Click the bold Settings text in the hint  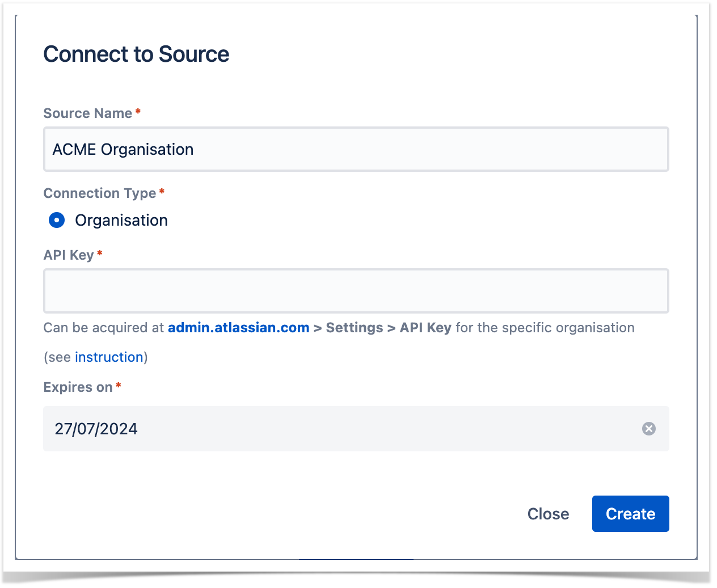[355, 328]
